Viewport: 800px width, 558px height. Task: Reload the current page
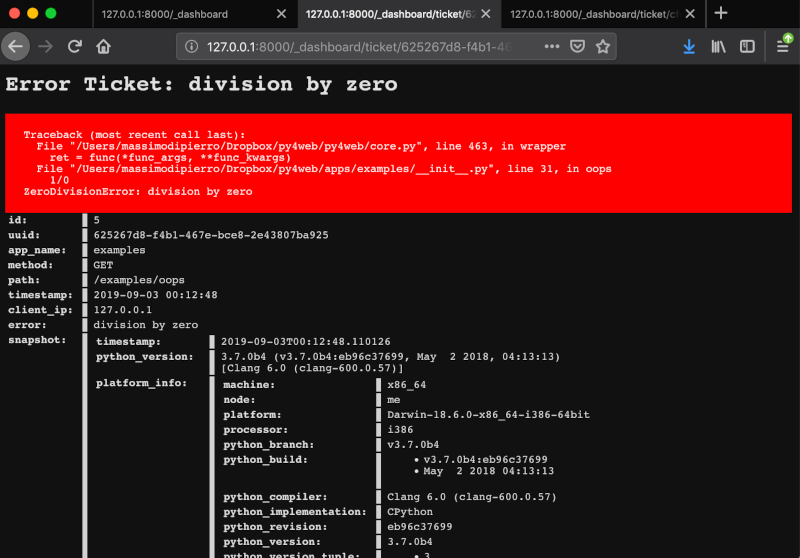tap(74, 47)
